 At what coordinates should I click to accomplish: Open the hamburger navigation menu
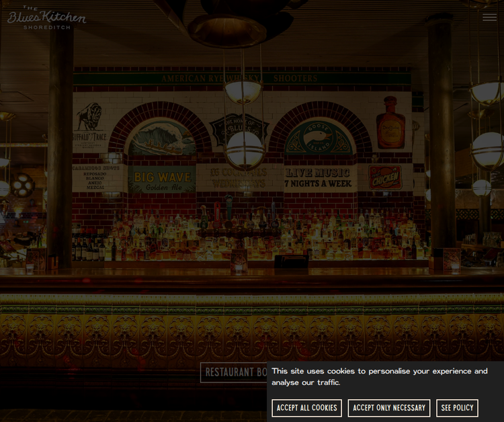point(489,17)
